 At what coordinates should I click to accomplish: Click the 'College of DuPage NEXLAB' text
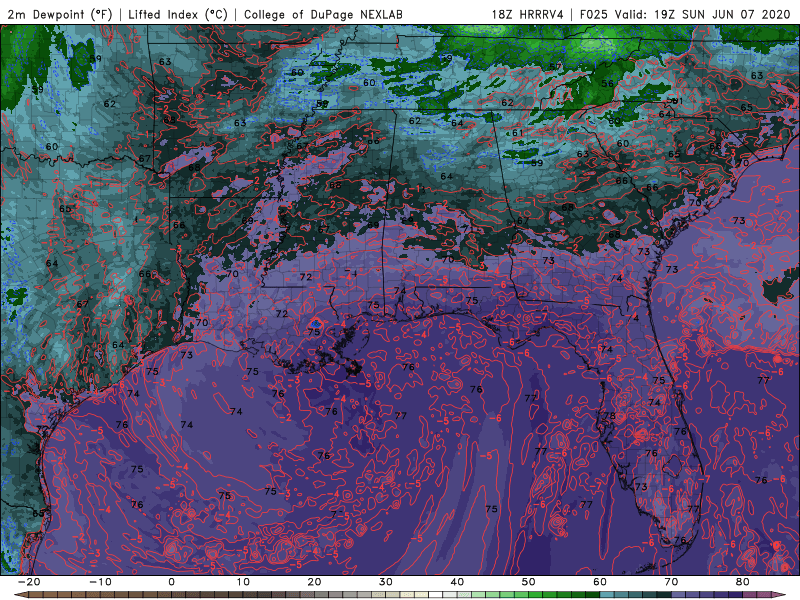pos(323,14)
